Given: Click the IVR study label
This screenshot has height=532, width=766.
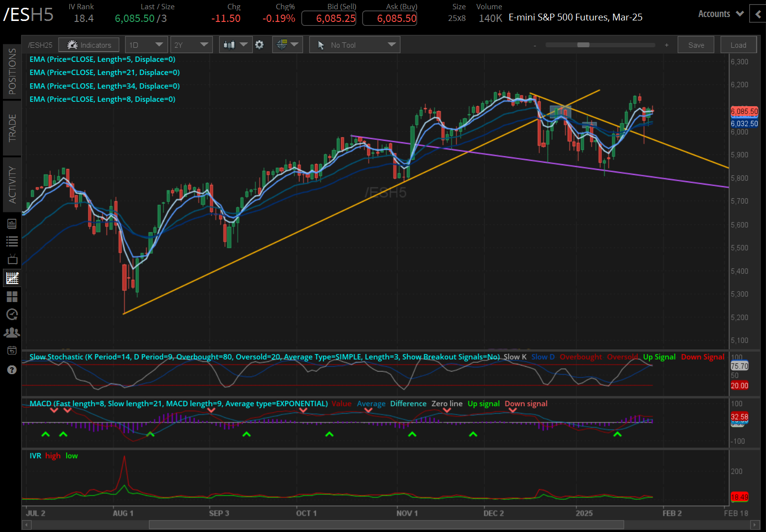Looking at the screenshot, I should tap(35, 456).
